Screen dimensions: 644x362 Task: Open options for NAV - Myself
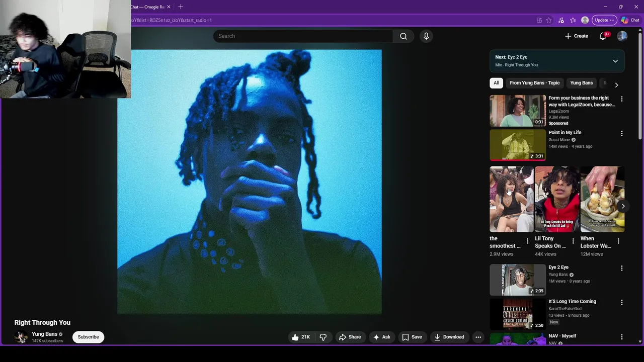622,337
